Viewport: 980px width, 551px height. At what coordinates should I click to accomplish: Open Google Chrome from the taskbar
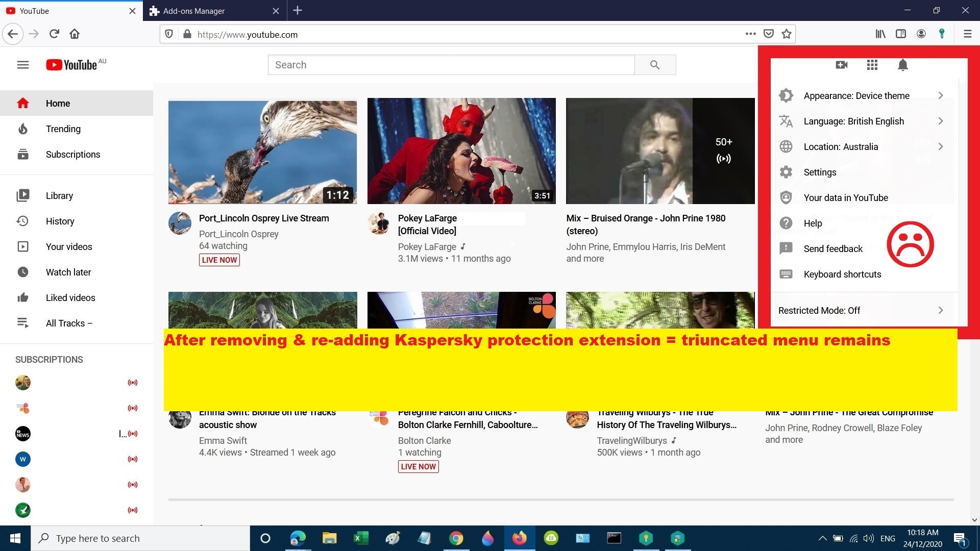[456, 538]
